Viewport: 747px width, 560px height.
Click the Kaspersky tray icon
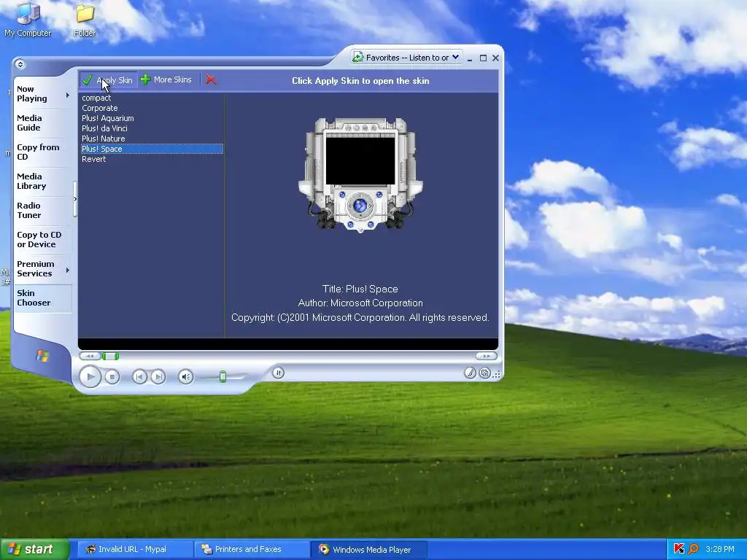(x=679, y=549)
